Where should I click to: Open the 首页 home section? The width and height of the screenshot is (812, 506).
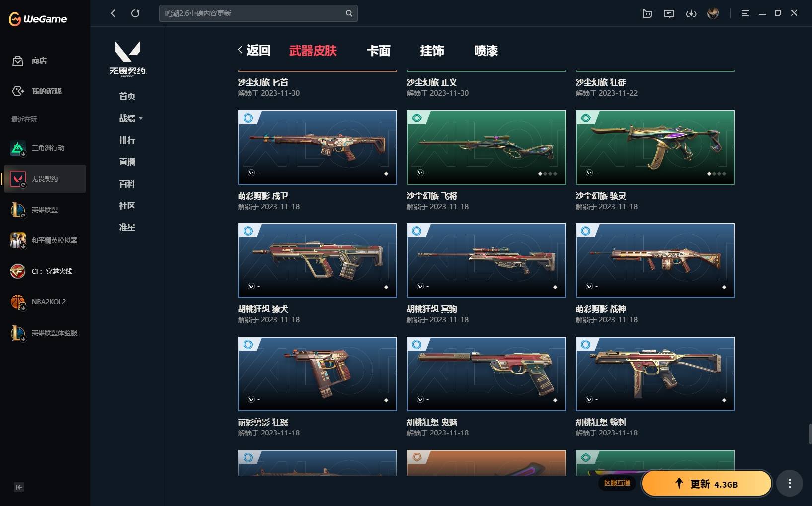pos(127,96)
